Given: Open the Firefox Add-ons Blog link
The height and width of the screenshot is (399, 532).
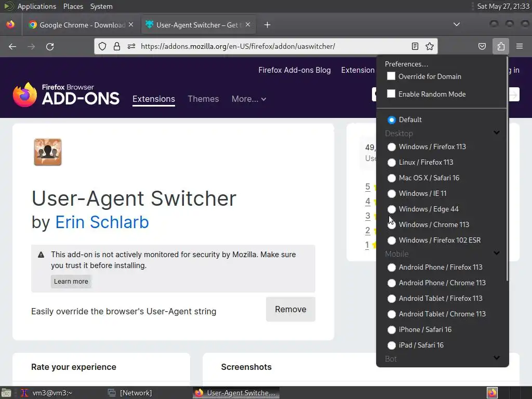Looking at the screenshot, I should coord(295,70).
